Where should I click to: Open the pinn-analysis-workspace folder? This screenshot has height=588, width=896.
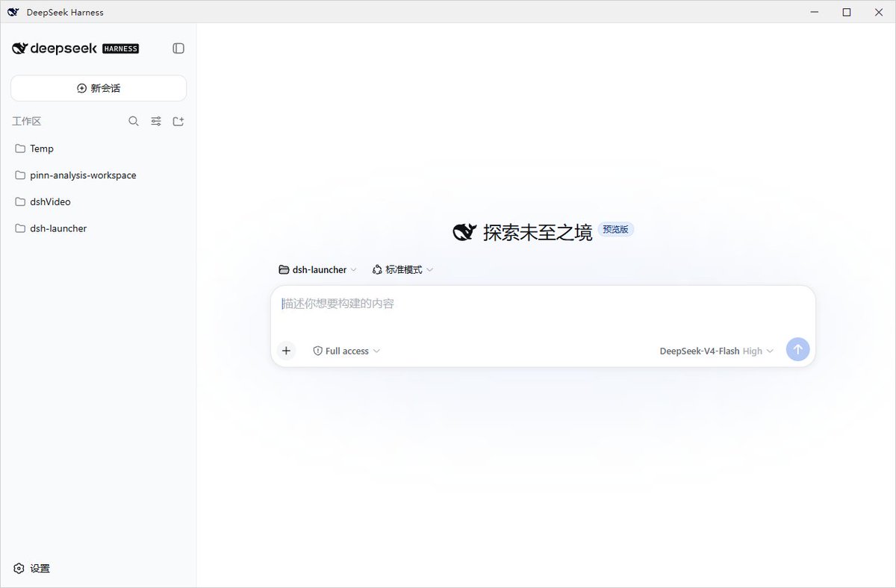click(x=99, y=175)
